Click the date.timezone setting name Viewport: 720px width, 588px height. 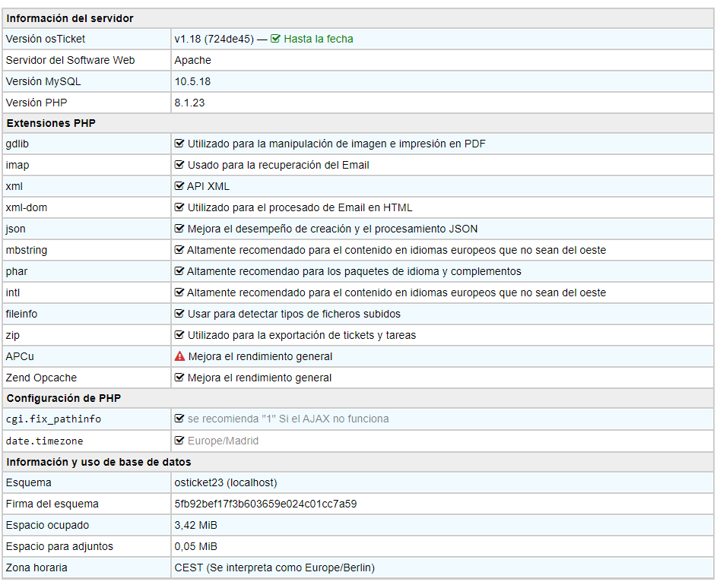point(45,441)
